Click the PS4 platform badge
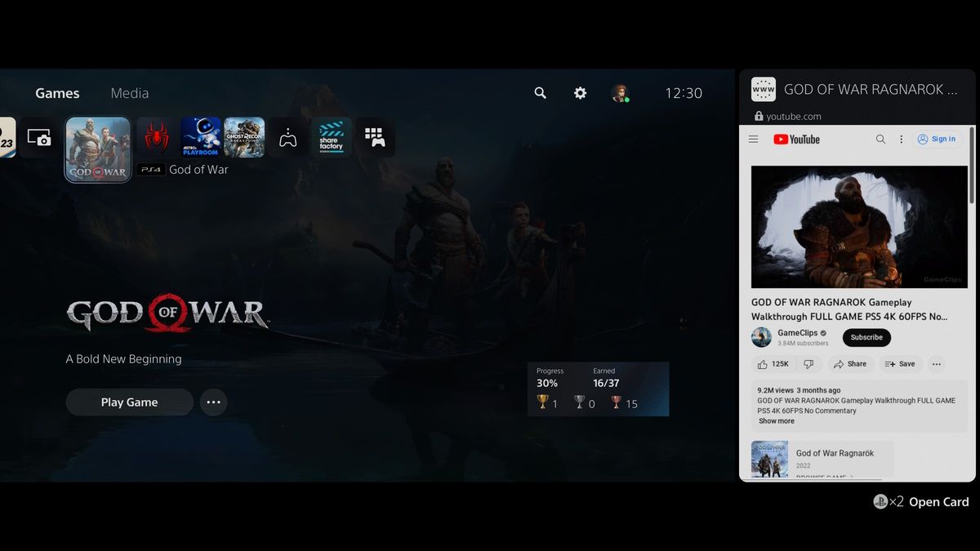The width and height of the screenshot is (980, 551). [151, 170]
